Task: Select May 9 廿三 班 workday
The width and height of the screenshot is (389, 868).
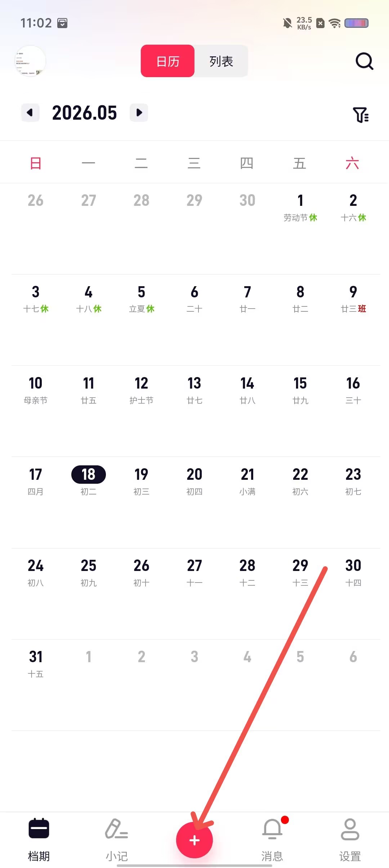Action: [x=353, y=299]
